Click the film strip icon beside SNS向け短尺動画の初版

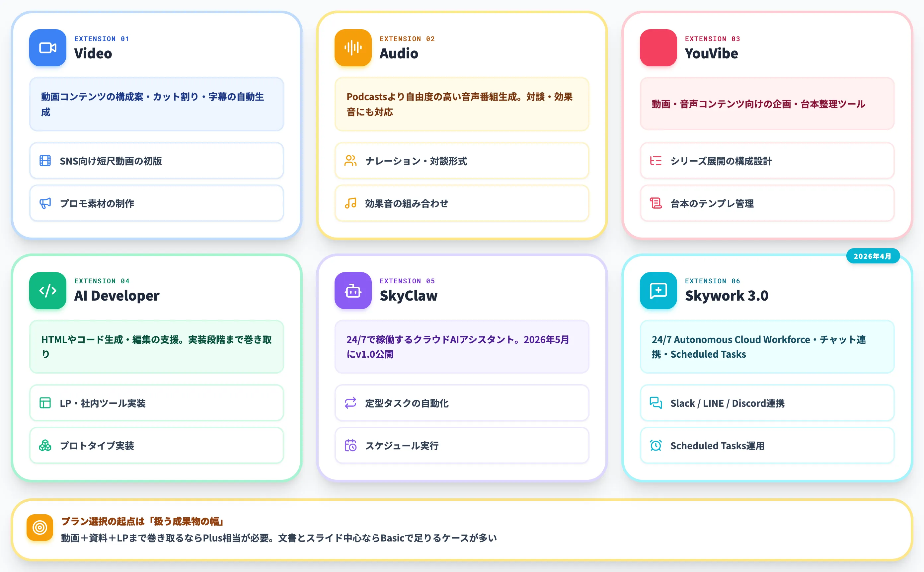(45, 161)
